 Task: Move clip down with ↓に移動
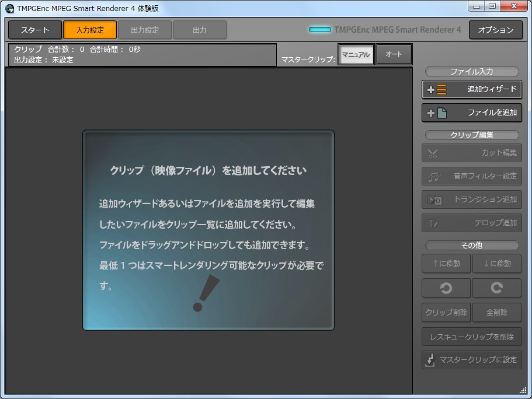coord(496,264)
